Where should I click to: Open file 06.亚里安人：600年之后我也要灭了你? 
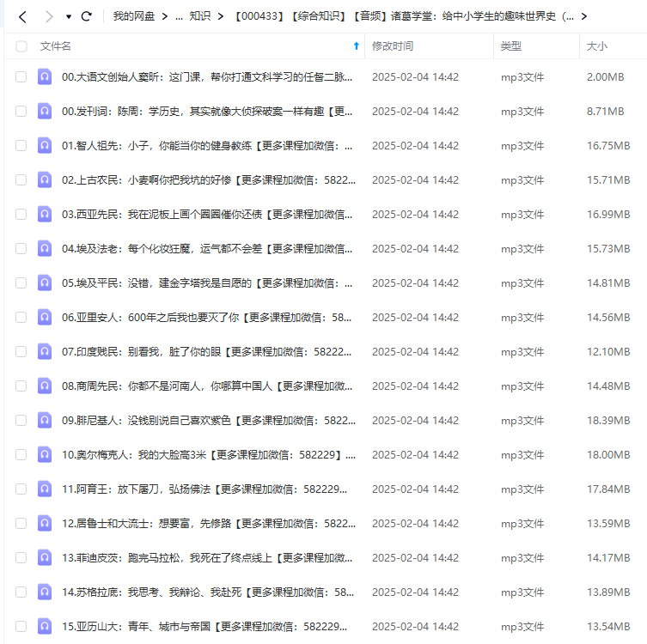coord(207,318)
